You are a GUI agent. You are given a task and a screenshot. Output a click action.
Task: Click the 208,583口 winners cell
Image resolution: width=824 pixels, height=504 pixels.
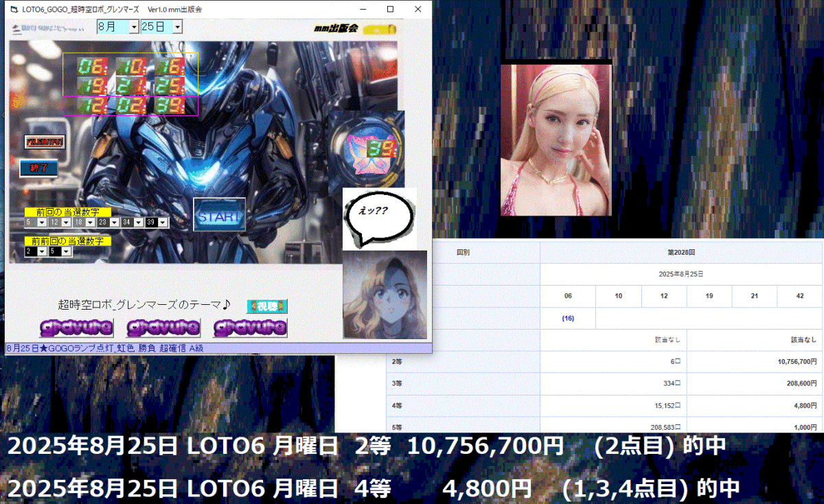coord(613,425)
